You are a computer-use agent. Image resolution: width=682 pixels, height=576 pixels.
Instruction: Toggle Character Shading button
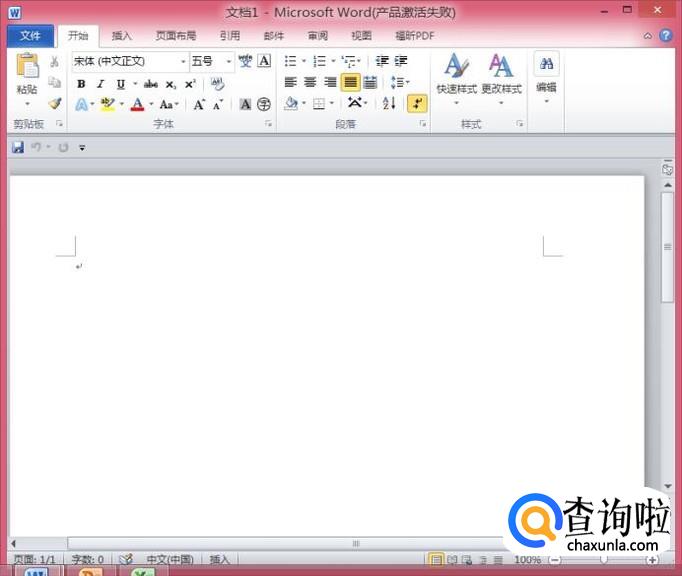245,104
